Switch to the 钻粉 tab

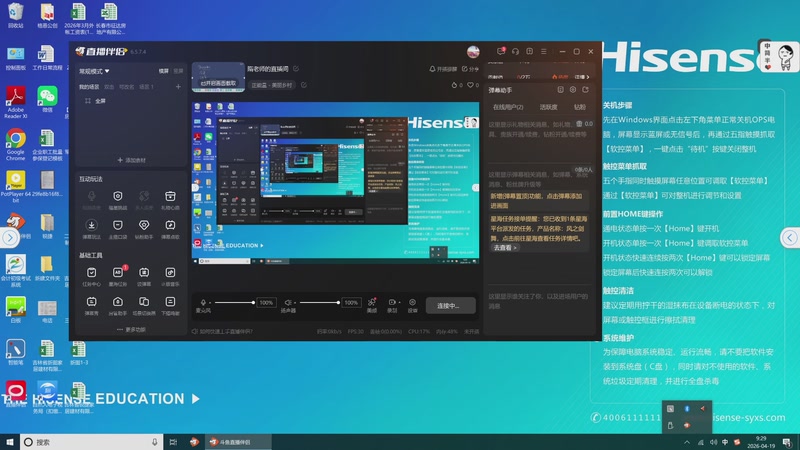(x=580, y=107)
